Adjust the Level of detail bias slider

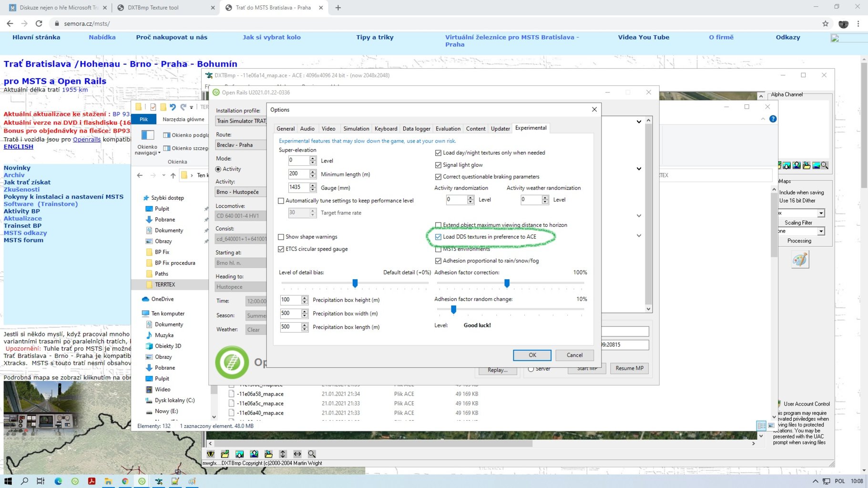point(355,284)
